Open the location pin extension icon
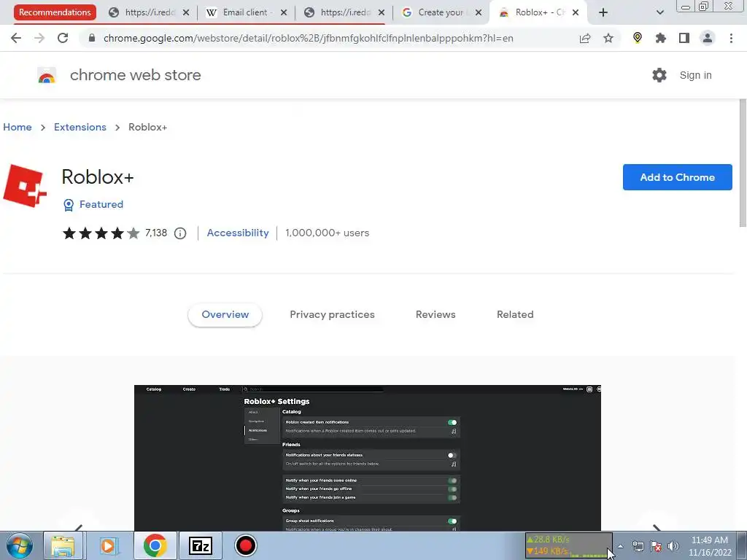 coord(638,38)
